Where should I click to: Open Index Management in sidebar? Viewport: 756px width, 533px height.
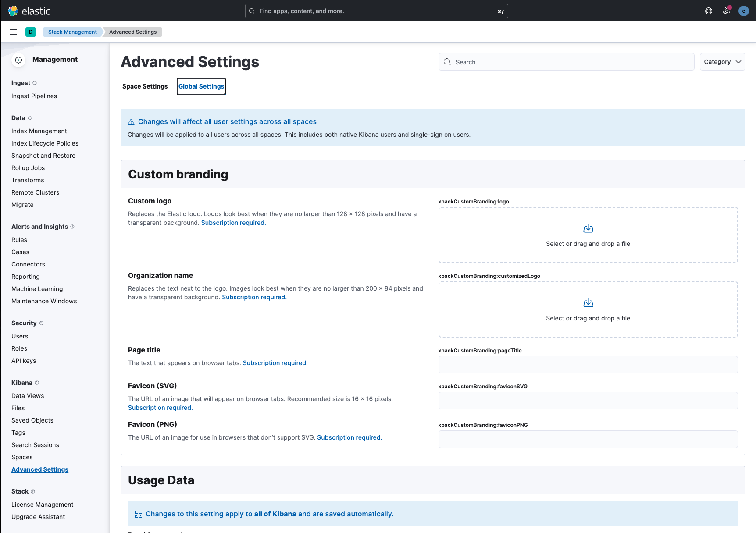click(x=39, y=131)
